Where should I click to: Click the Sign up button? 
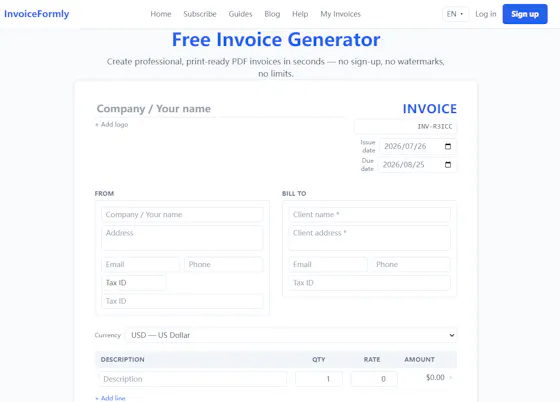coord(525,14)
